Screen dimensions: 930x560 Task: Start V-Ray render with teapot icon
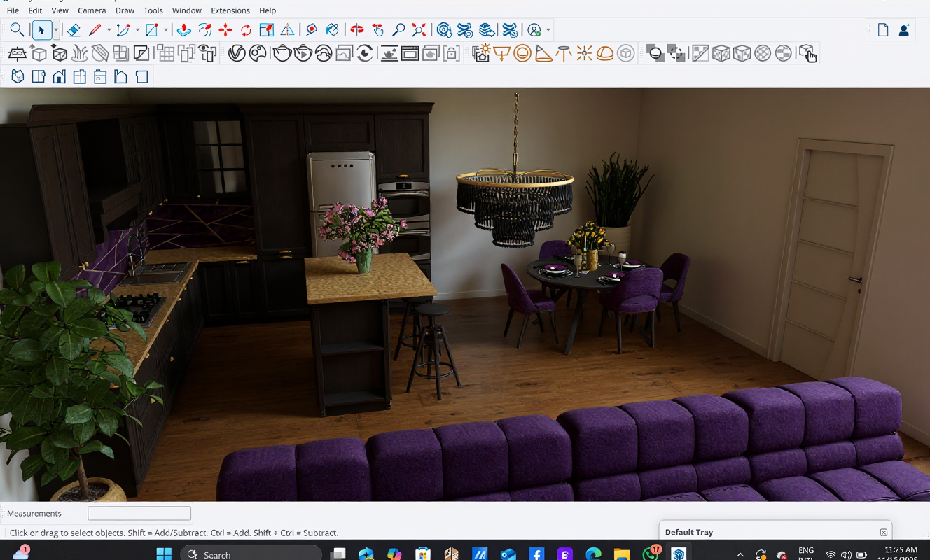(x=282, y=54)
